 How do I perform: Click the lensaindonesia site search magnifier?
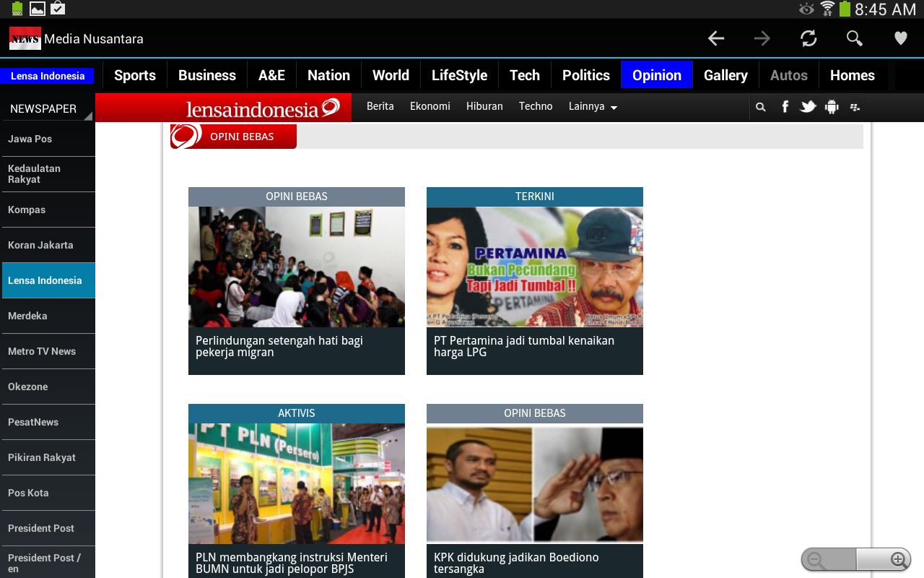tap(760, 107)
